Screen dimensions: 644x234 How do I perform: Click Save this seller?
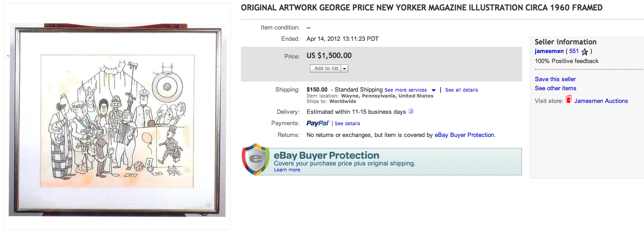click(x=555, y=79)
